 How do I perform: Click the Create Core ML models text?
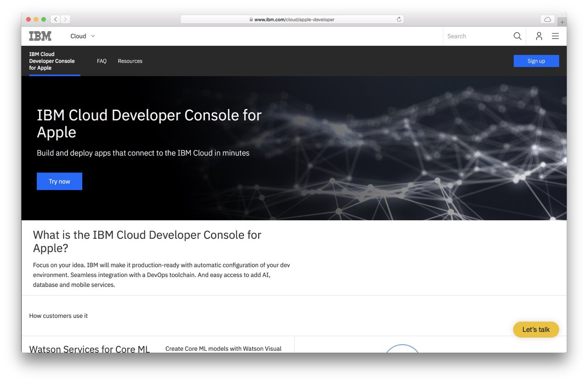223,349
